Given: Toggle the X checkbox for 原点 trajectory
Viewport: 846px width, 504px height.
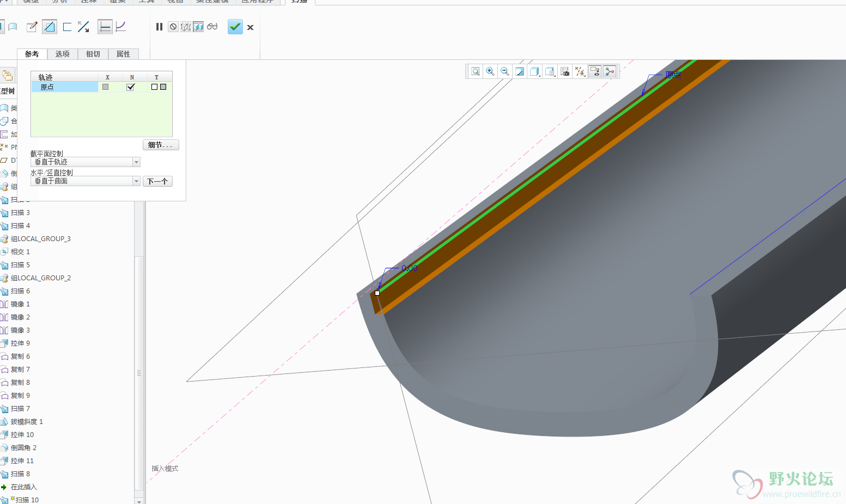Looking at the screenshot, I should coord(106,87).
